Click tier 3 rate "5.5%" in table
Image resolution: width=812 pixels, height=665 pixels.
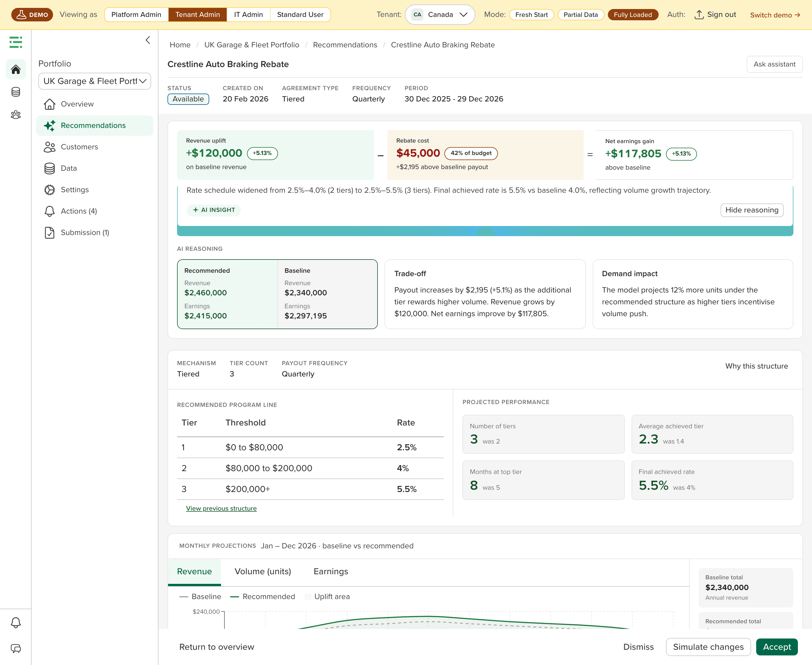407,489
